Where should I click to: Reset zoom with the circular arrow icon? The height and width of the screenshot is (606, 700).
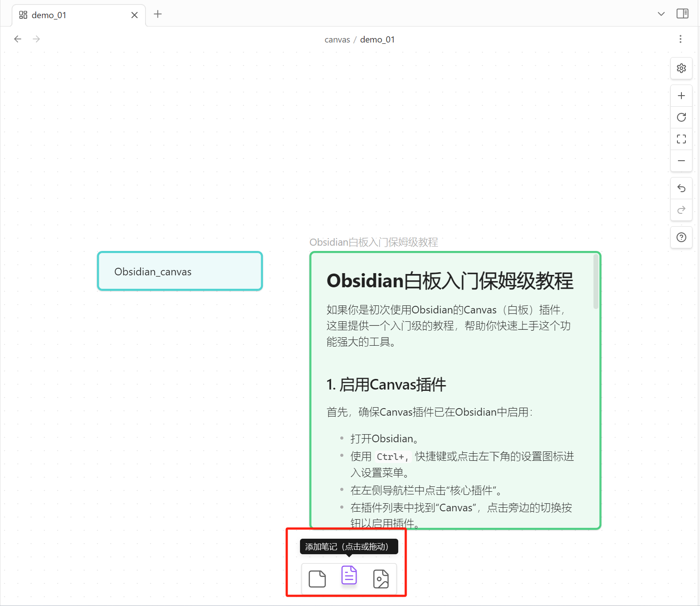coord(681,117)
